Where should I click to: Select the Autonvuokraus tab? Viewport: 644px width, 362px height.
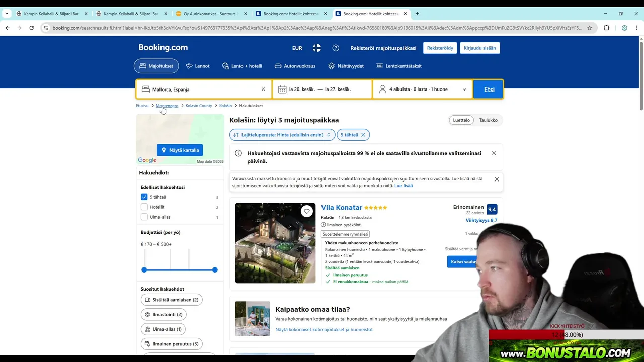point(295,66)
